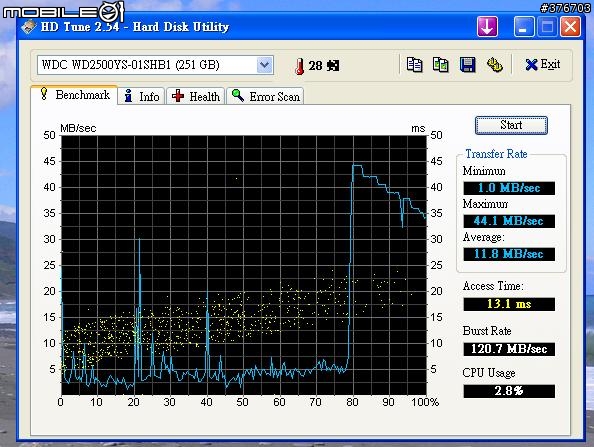Screen dimensions: 594x447
Task: Close the HD Tune window
Action: 570,27
